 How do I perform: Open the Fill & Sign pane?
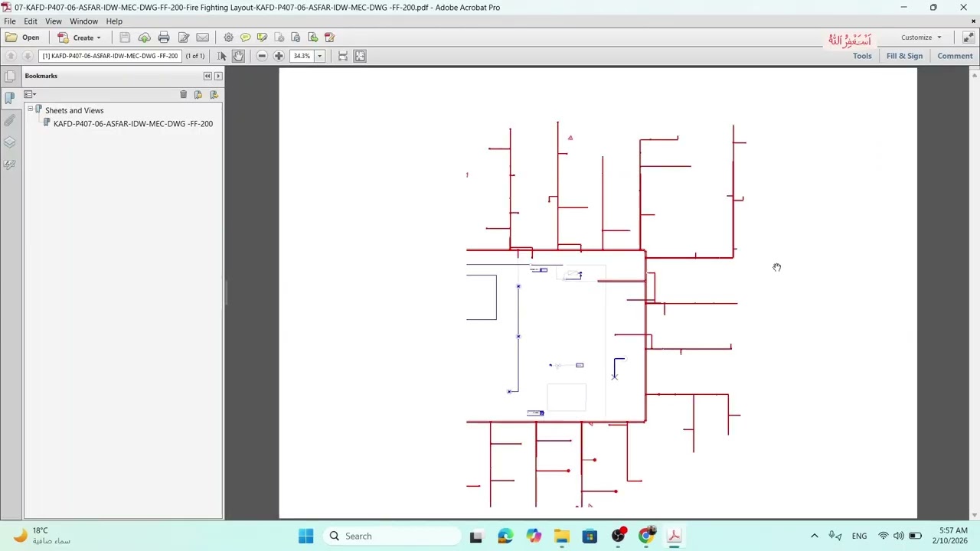click(904, 56)
